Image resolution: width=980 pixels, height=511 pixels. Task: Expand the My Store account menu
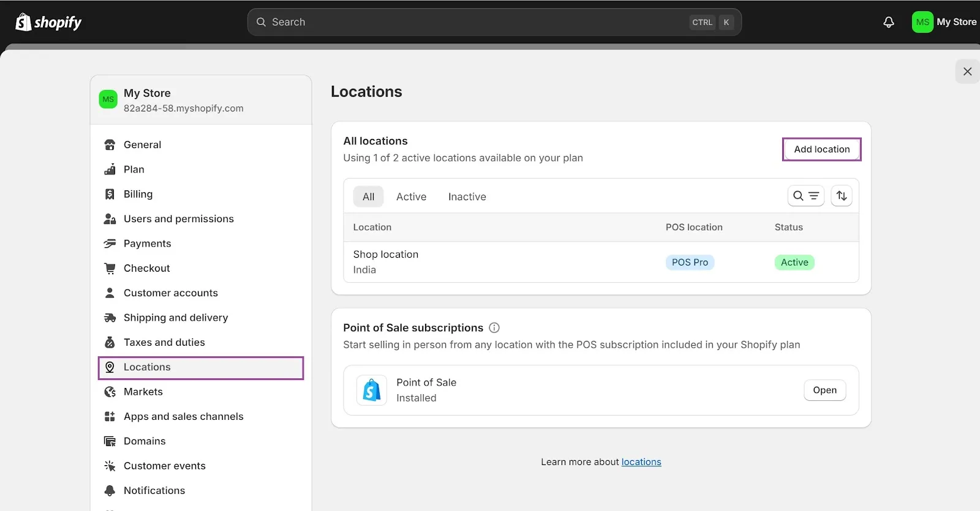[944, 22]
